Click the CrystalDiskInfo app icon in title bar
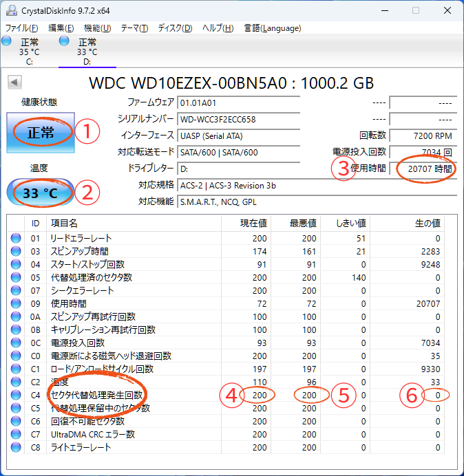This screenshot has height=476, width=464. [10, 11]
